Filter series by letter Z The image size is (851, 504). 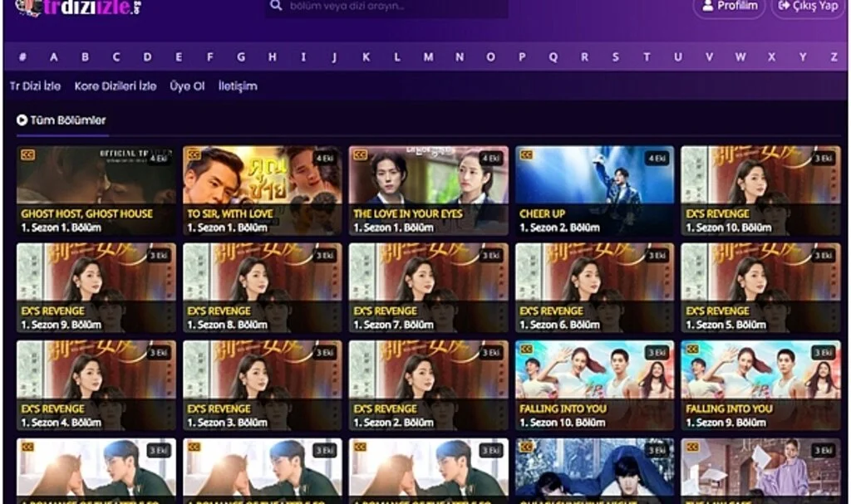(834, 57)
